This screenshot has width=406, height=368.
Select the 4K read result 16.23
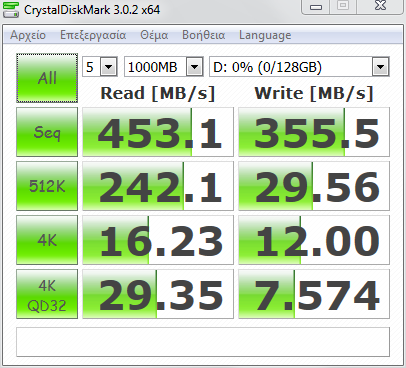coord(158,240)
